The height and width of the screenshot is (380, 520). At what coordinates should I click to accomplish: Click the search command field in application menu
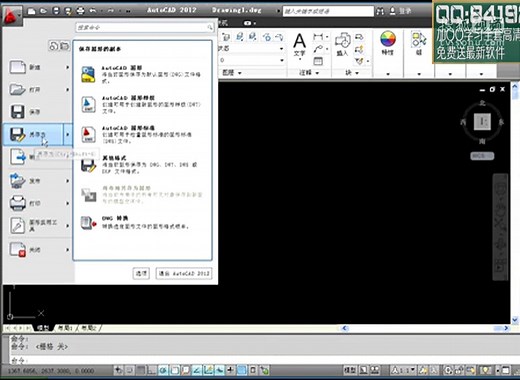[145, 27]
